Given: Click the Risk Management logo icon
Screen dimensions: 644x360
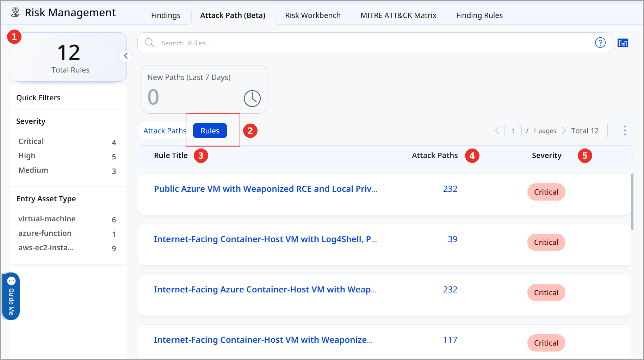Looking at the screenshot, I should click(15, 12).
